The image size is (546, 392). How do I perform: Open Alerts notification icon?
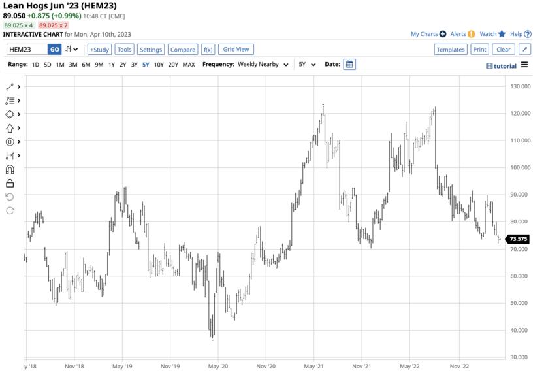pos(471,34)
